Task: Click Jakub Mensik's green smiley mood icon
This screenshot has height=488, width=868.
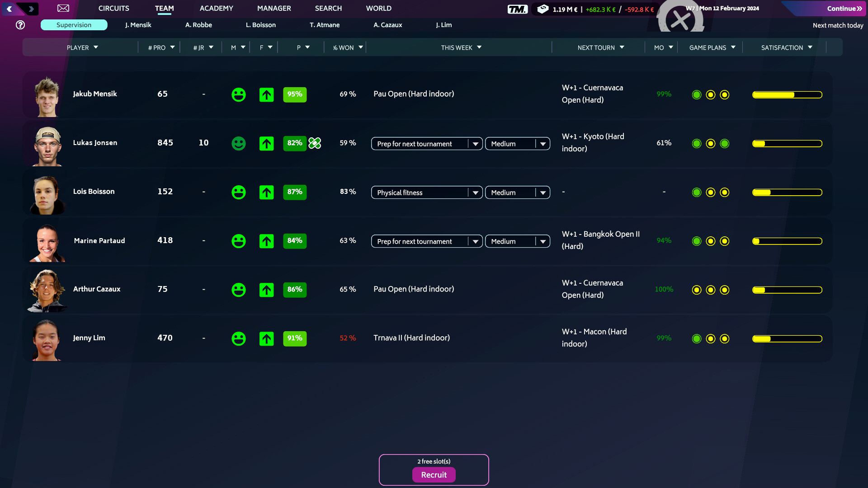Action: pos(238,95)
